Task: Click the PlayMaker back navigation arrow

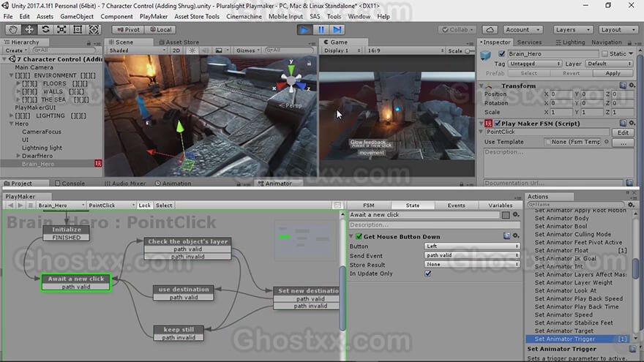Action: coord(11,205)
